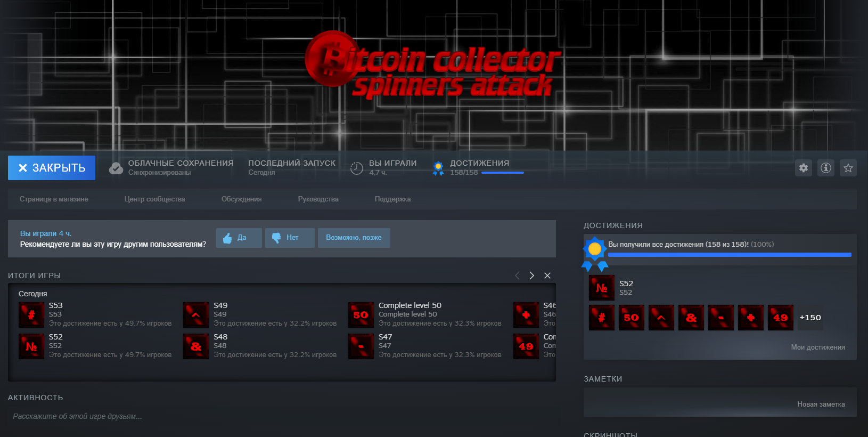Click the S49 achievement title text
This screenshot has width=868, height=437.
coord(220,305)
